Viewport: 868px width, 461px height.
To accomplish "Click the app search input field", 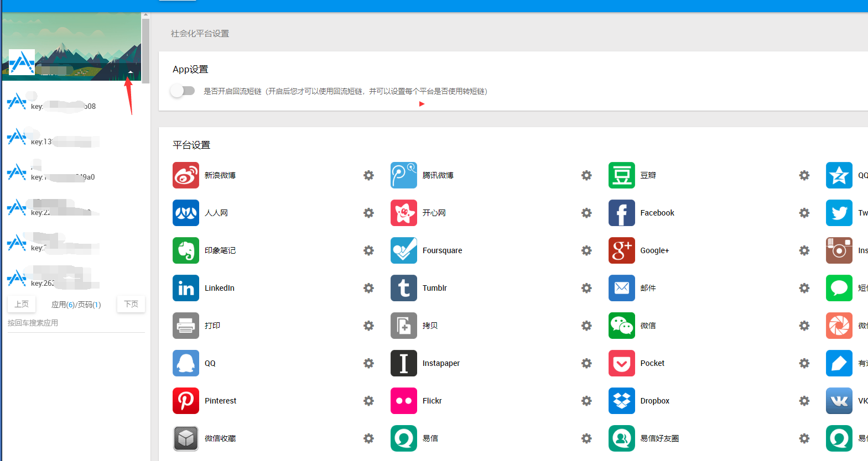I will pos(76,323).
